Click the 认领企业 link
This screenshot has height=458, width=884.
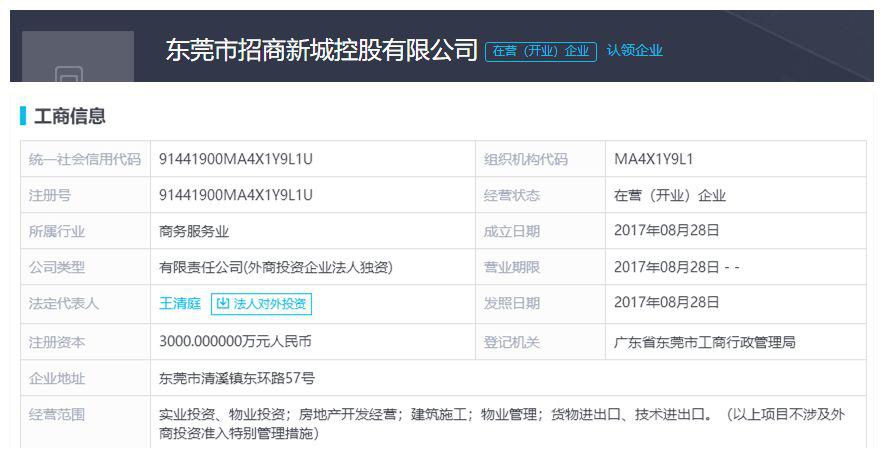[x=634, y=51]
